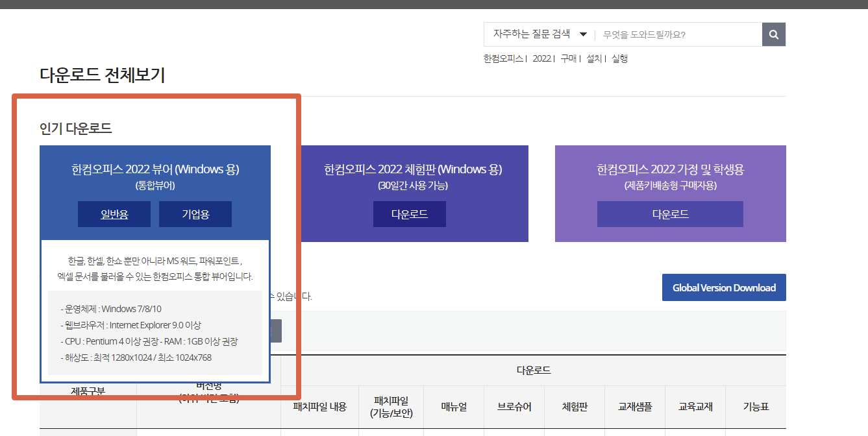Screen dimensions: 868x436
Task: Open the 구매 keyword link
Action: click(x=569, y=58)
